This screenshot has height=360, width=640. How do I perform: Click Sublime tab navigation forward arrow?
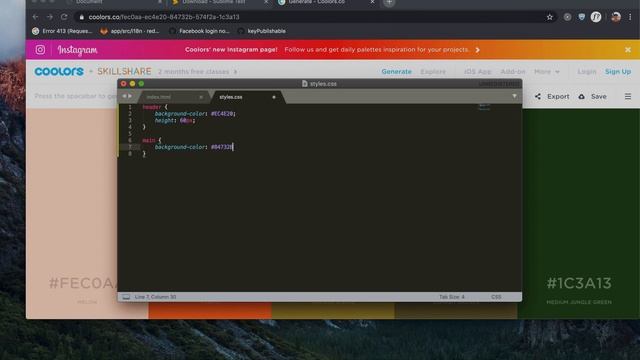tap(130, 96)
